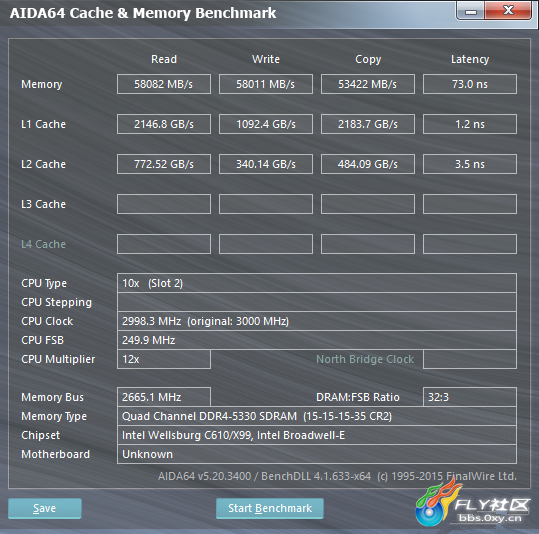Click L1 Cache Write value box
This screenshot has height=534, width=539.
(266, 124)
